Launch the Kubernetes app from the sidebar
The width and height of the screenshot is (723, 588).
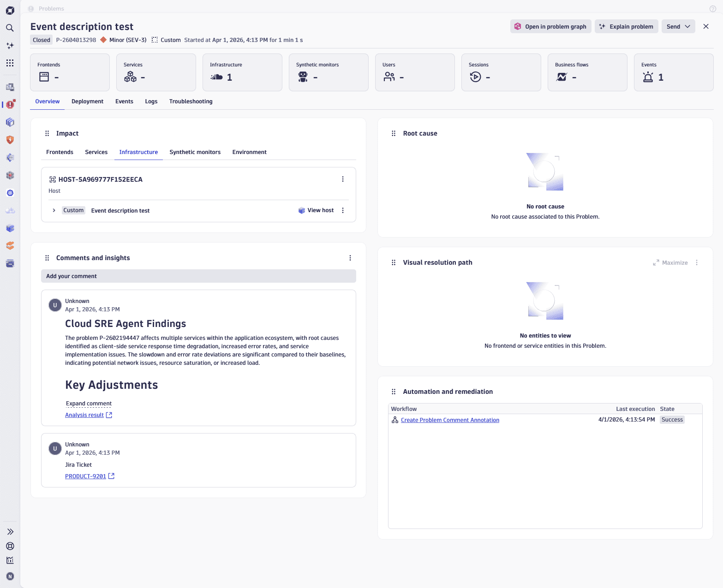10,193
